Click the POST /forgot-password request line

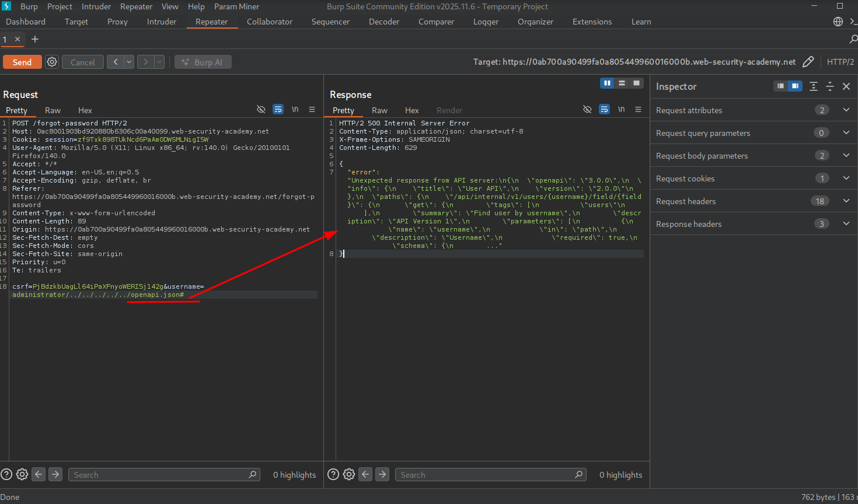coord(69,123)
